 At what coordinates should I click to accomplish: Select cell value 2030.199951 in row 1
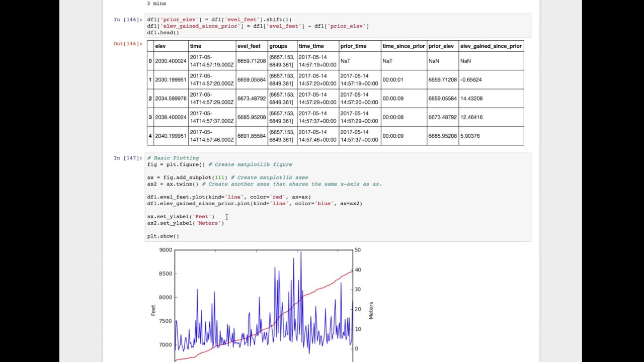[171, 79]
